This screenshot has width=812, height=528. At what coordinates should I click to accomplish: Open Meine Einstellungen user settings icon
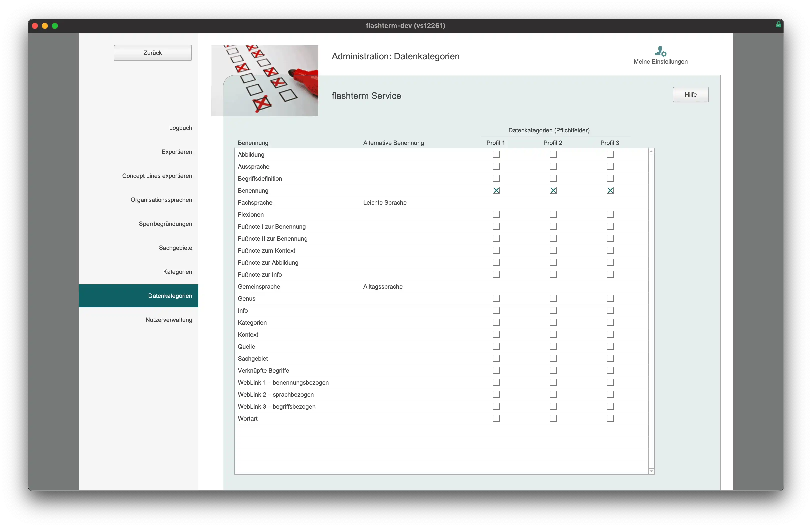660,52
